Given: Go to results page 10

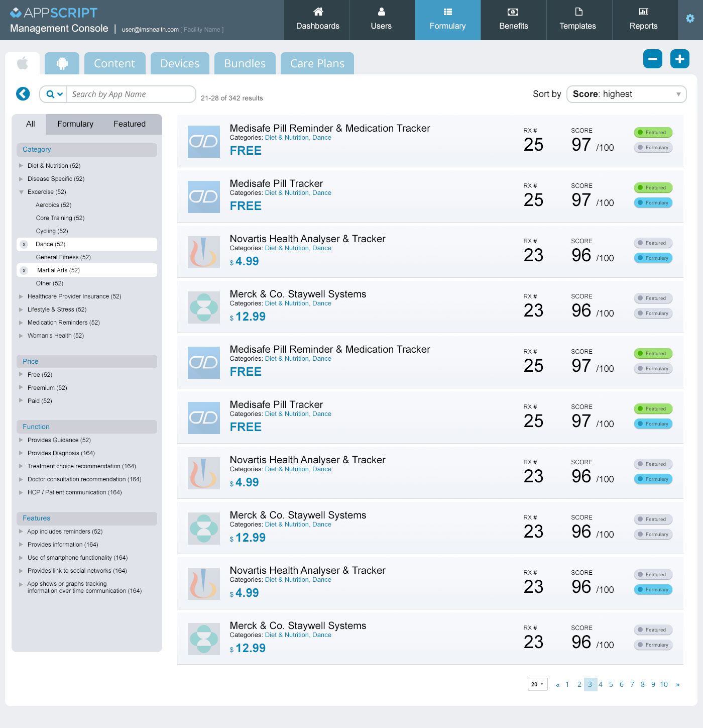Looking at the screenshot, I should coord(664,684).
